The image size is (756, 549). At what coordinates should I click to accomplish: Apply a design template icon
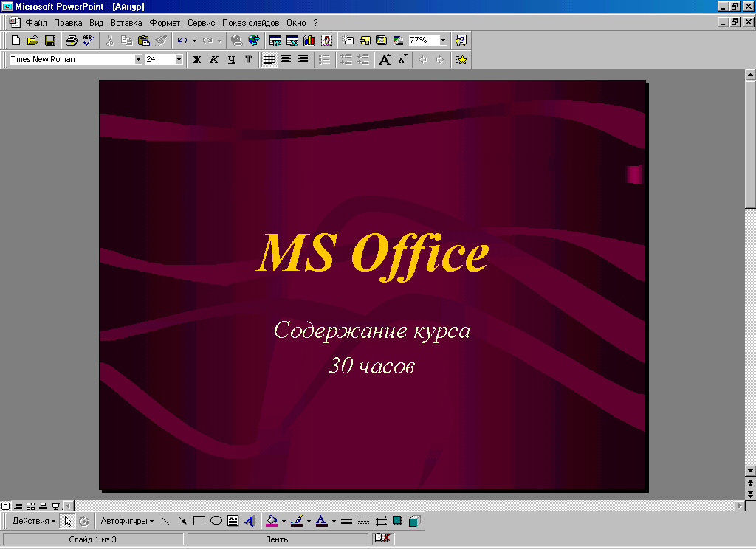coord(382,41)
